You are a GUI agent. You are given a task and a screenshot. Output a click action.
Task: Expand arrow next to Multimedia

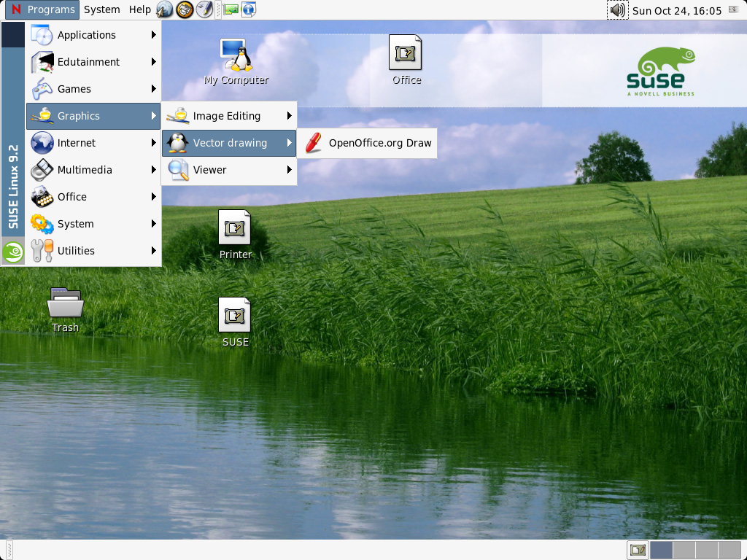coord(153,169)
